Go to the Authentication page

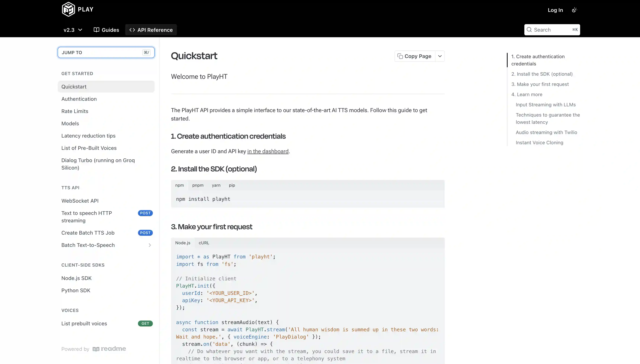(x=106, y=99)
